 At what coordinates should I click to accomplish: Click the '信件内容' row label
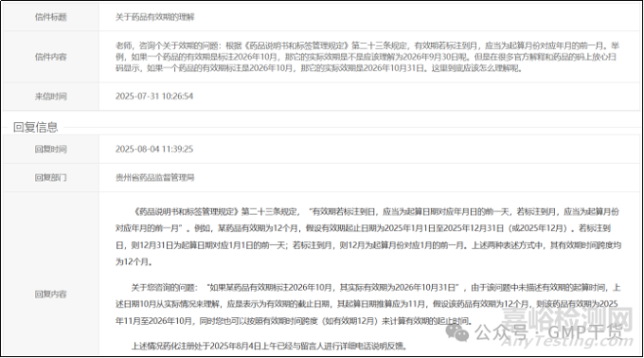coord(50,57)
